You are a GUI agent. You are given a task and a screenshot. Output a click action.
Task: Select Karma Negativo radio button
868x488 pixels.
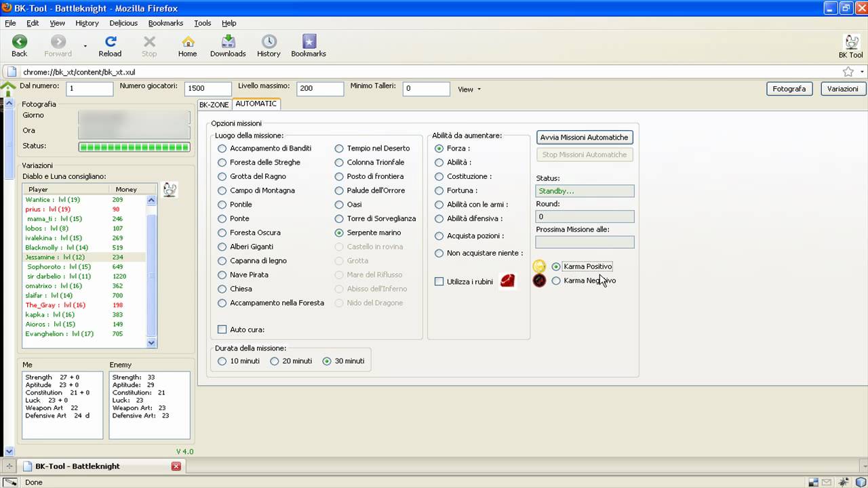556,281
